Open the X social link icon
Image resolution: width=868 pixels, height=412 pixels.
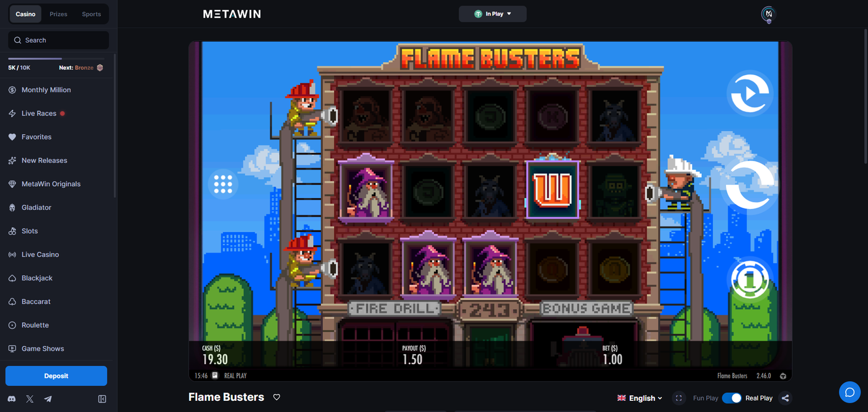30,399
